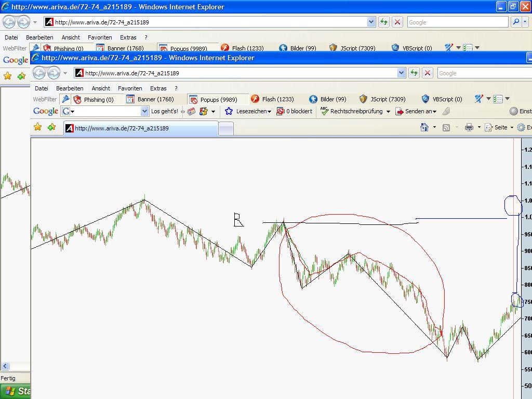Open the Google search options dropdown
Viewport: 532px width, 399px height.
(72, 111)
